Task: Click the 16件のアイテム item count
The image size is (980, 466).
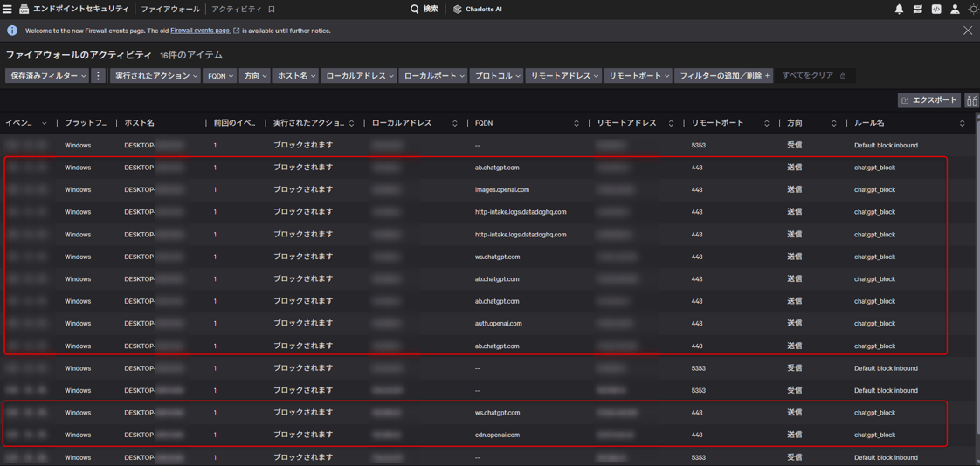Action: [191, 56]
